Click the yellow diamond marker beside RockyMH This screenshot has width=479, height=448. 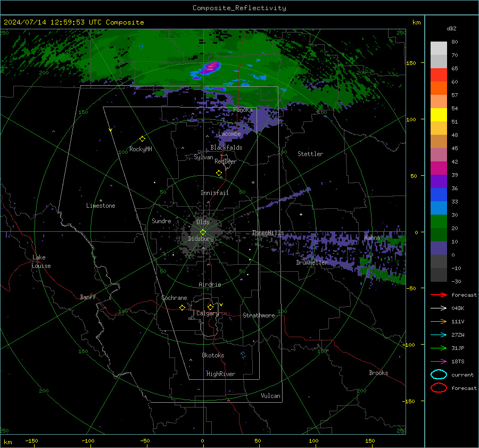(x=142, y=139)
